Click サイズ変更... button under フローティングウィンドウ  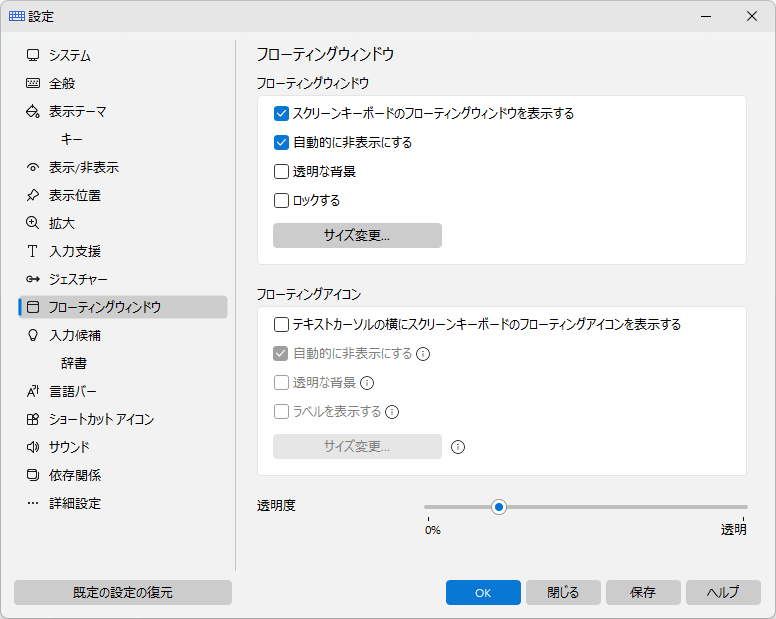[357, 236]
